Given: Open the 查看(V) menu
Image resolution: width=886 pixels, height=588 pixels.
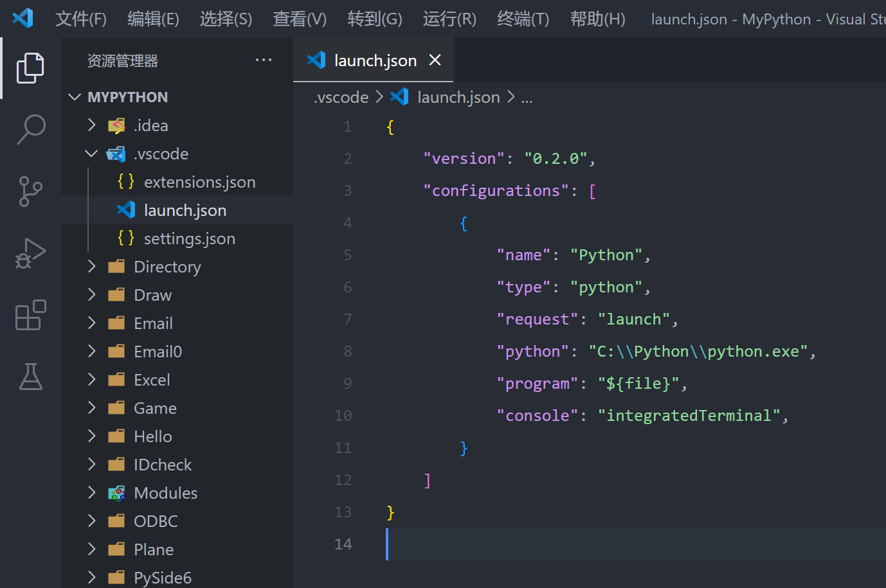Looking at the screenshot, I should [300, 19].
